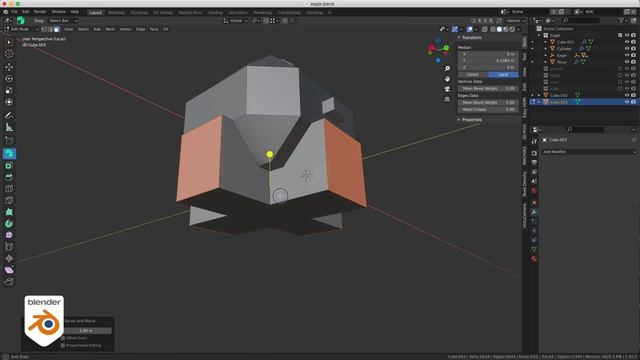
Task: Open the Edit Mode dropdown
Action: click(21, 29)
